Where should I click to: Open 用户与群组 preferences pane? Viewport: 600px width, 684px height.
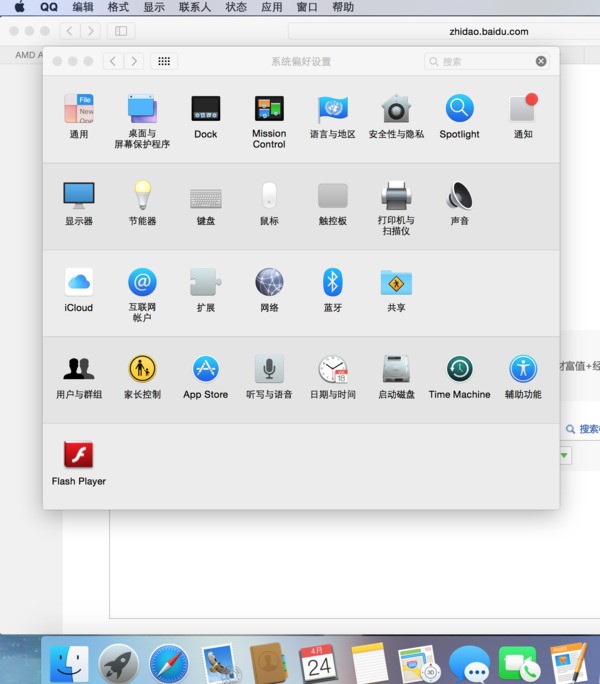coord(79,376)
